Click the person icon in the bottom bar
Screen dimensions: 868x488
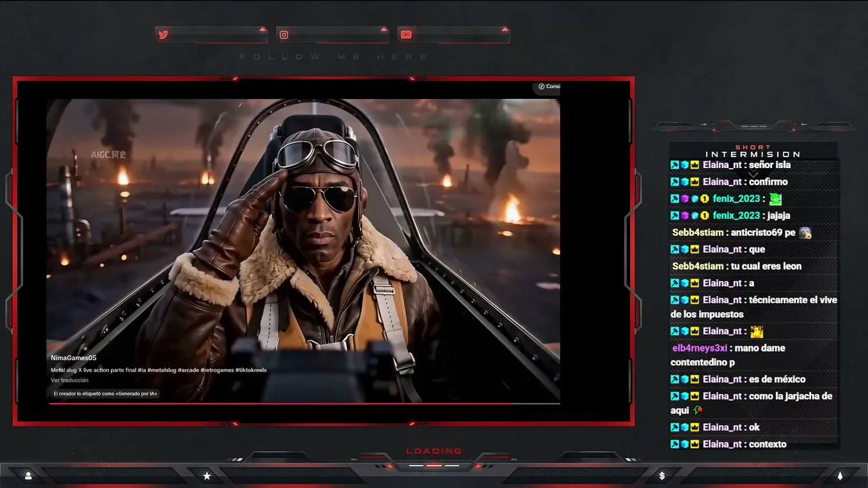(x=28, y=476)
